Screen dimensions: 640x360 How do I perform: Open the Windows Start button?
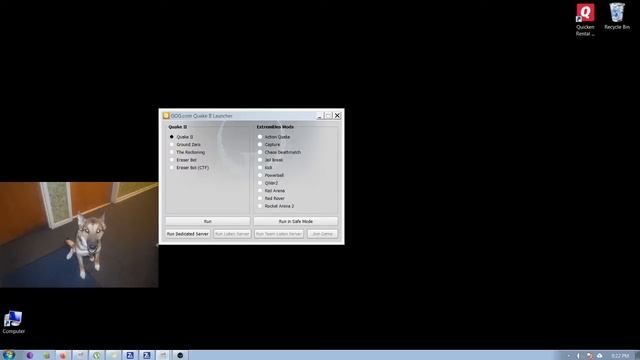point(9,355)
